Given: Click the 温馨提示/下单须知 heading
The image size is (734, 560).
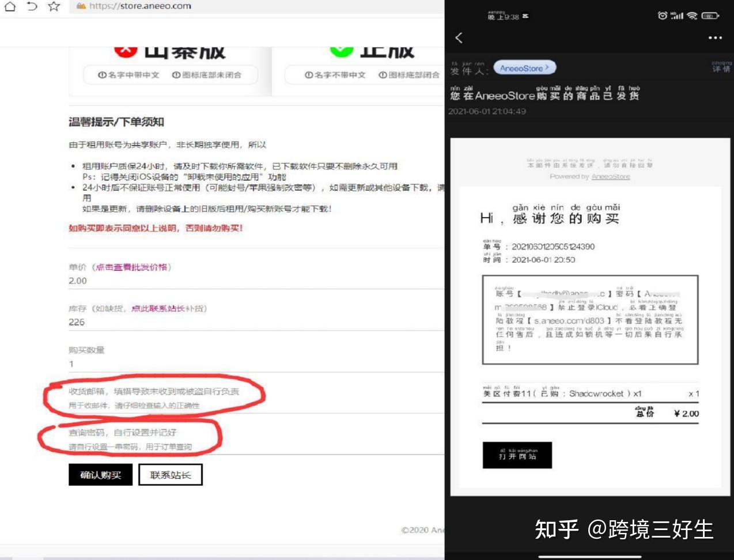Looking at the screenshot, I should (x=116, y=122).
